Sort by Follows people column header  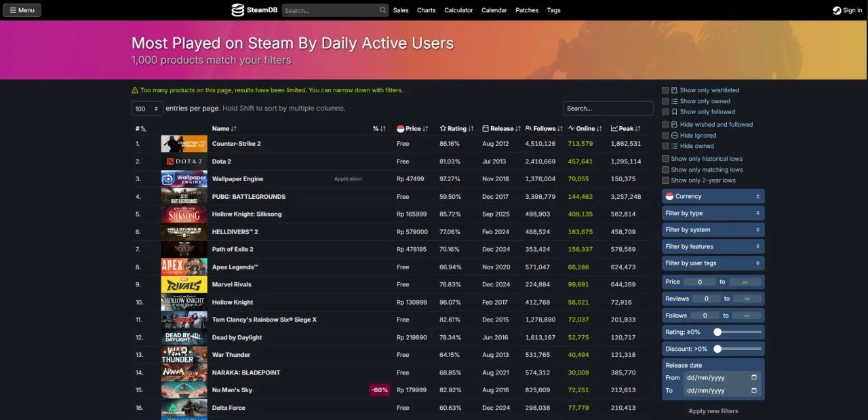click(x=544, y=128)
